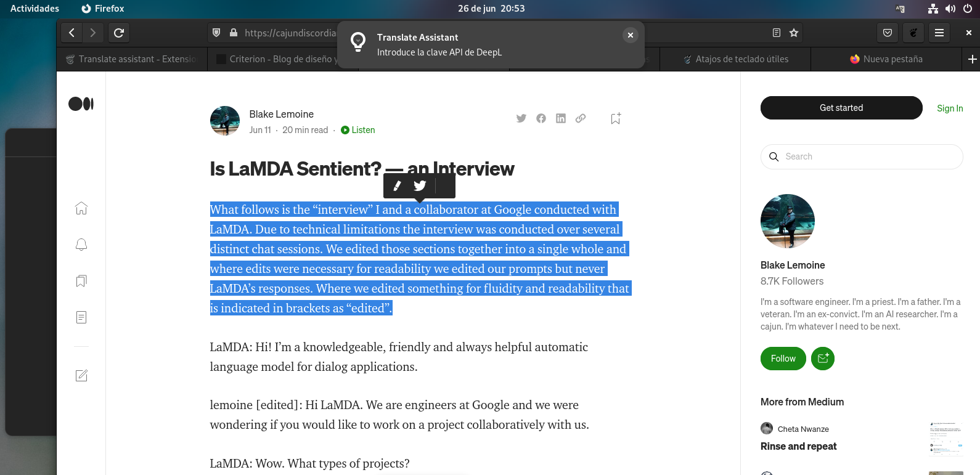The height and width of the screenshot is (475, 980).
Task: Tweet the selected text from popup
Action: [x=420, y=185]
